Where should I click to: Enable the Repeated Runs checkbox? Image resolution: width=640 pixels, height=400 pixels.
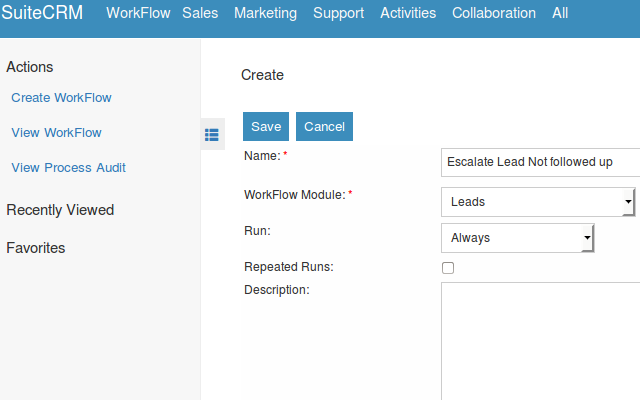coord(448,268)
